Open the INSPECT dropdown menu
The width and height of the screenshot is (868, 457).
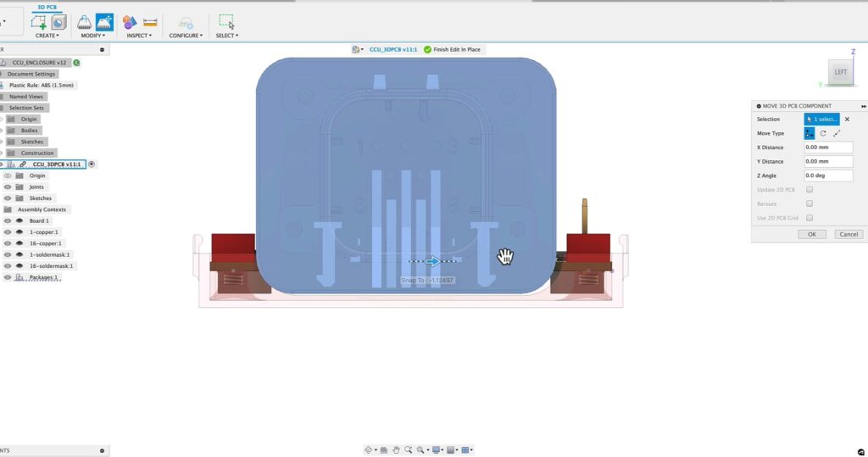point(139,36)
